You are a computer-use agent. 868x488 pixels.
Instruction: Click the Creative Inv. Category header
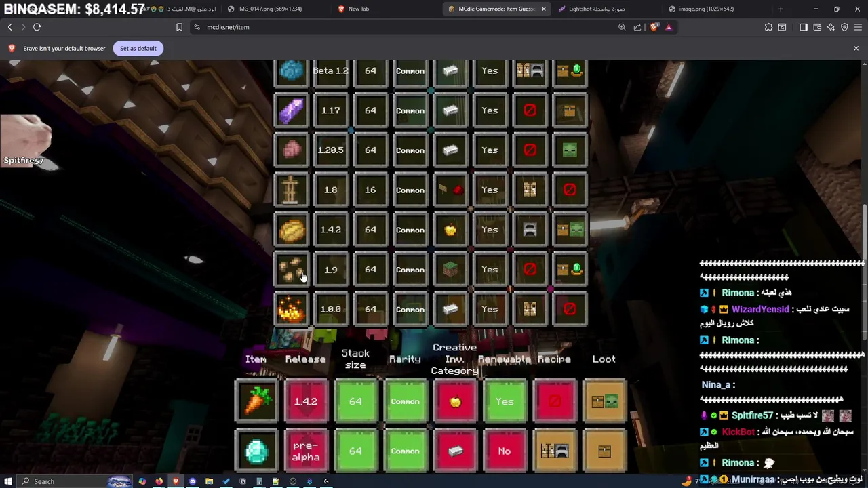point(454,359)
